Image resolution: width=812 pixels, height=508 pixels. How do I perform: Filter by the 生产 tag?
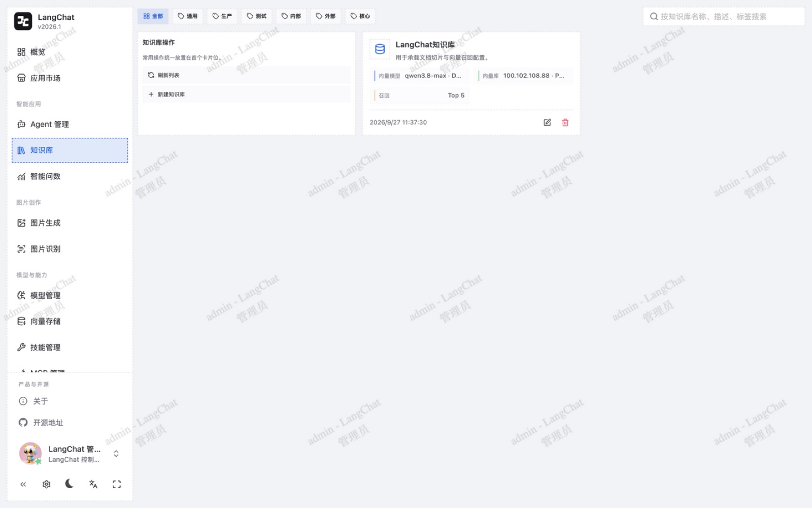coord(222,16)
